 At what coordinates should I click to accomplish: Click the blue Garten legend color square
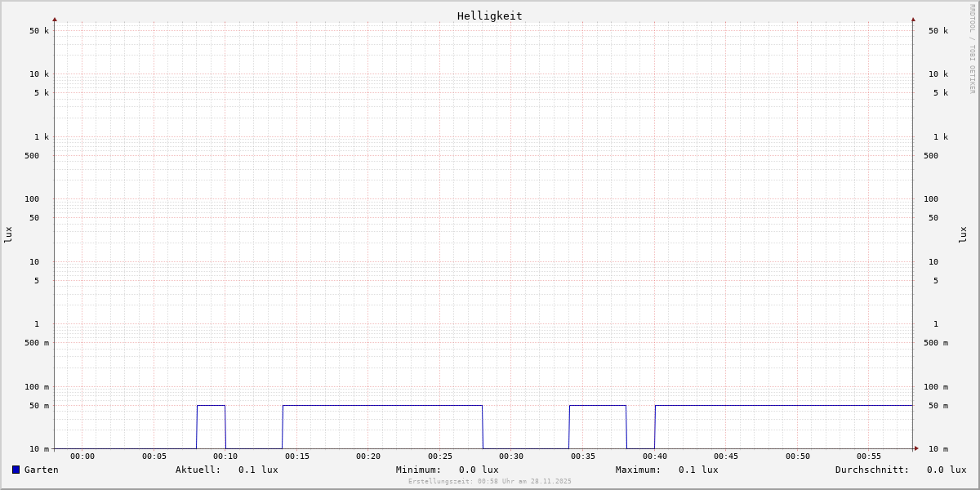click(x=16, y=470)
